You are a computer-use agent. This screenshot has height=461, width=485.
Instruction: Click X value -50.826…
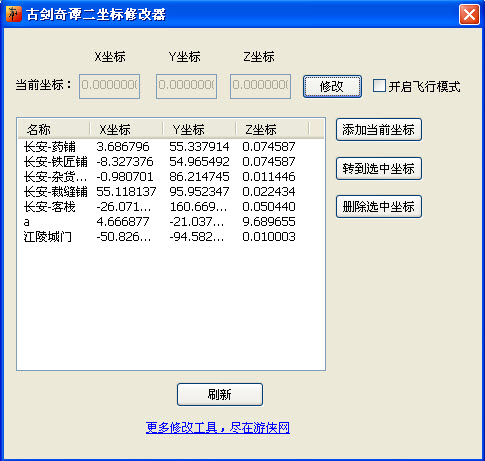pos(123,237)
